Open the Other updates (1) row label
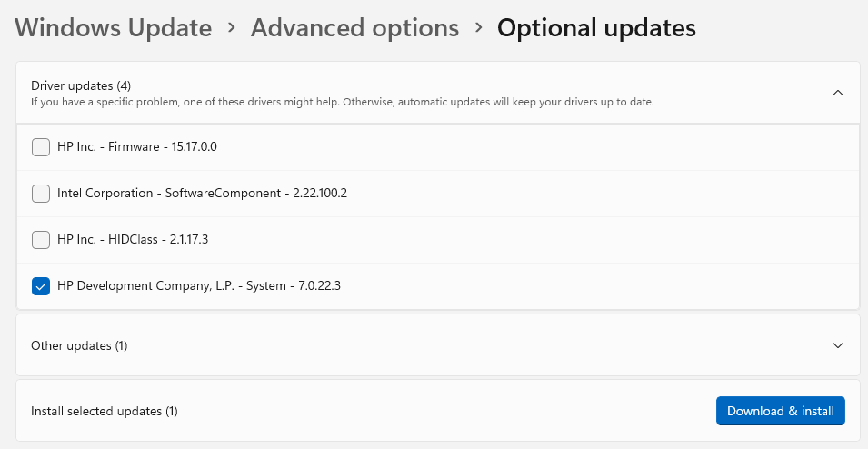868x449 pixels. (79, 345)
